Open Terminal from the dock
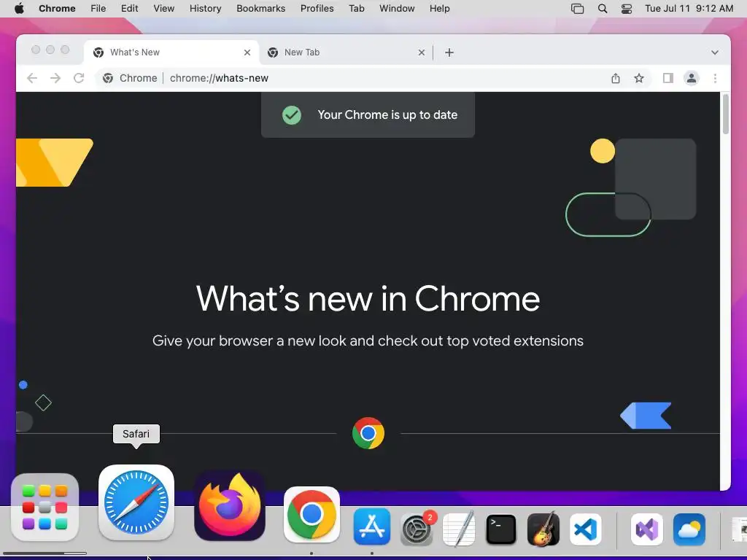The height and width of the screenshot is (560, 747). click(500, 529)
